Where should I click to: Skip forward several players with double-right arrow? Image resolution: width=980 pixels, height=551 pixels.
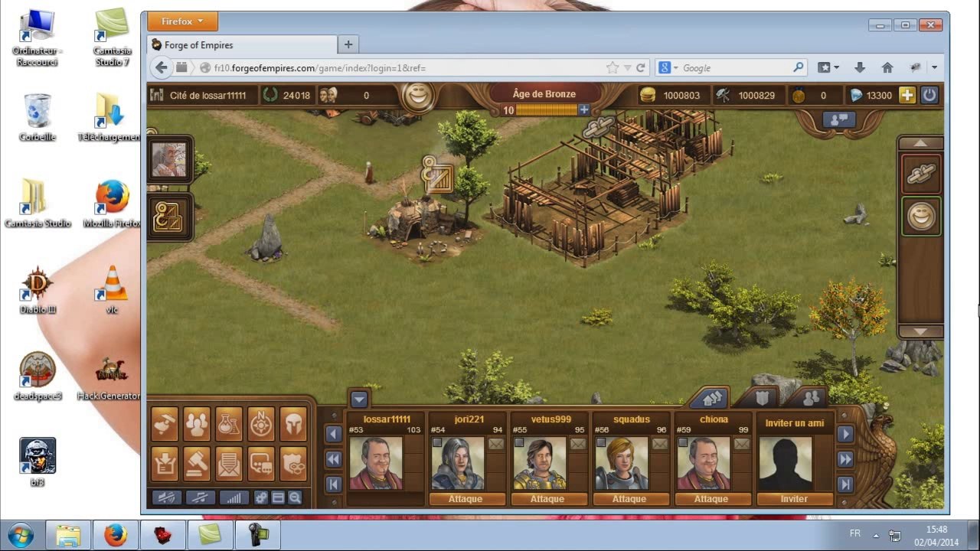point(845,459)
